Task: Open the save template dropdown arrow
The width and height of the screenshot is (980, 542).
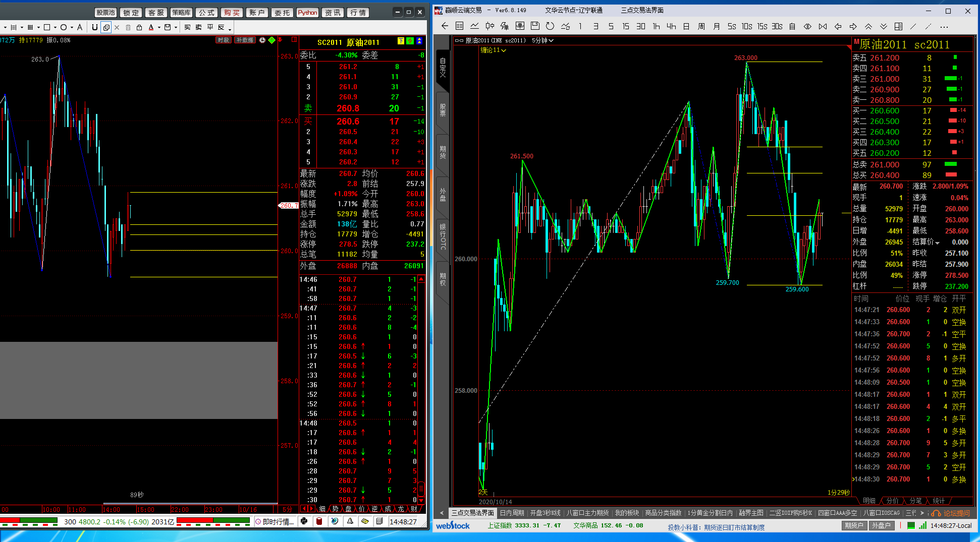Action: point(176,28)
